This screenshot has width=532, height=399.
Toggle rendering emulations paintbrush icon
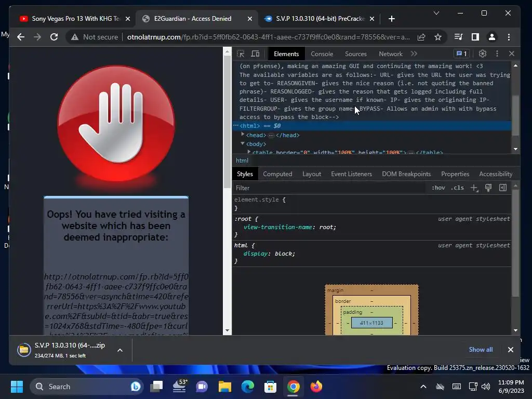(488, 188)
